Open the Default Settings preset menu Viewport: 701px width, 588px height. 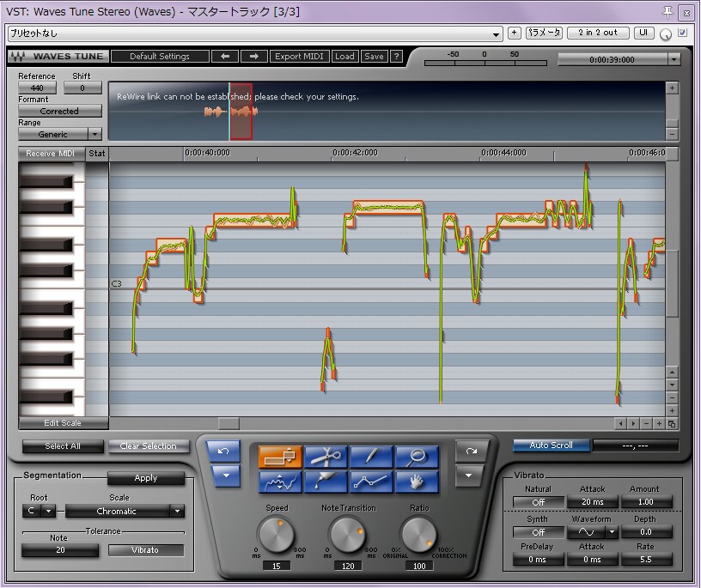(160, 57)
